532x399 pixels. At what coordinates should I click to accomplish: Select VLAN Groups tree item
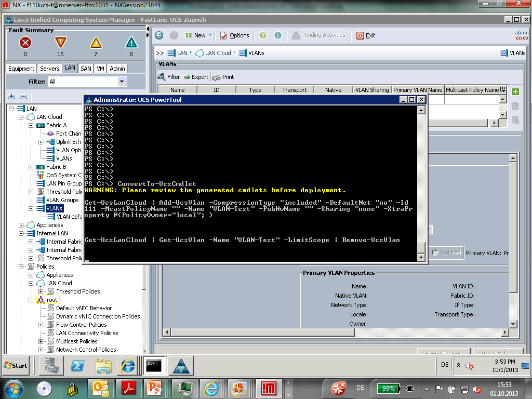pos(62,200)
